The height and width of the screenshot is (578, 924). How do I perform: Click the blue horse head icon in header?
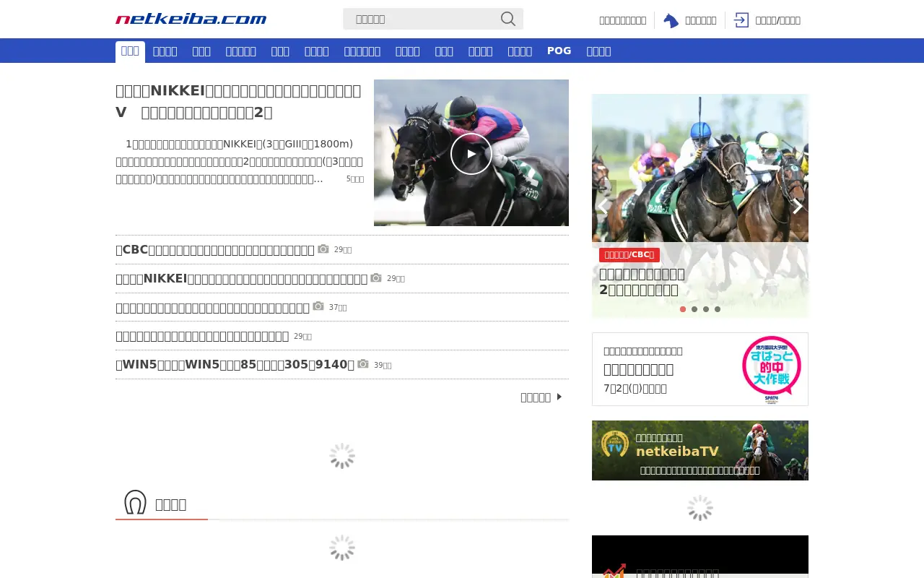(x=671, y=20)
